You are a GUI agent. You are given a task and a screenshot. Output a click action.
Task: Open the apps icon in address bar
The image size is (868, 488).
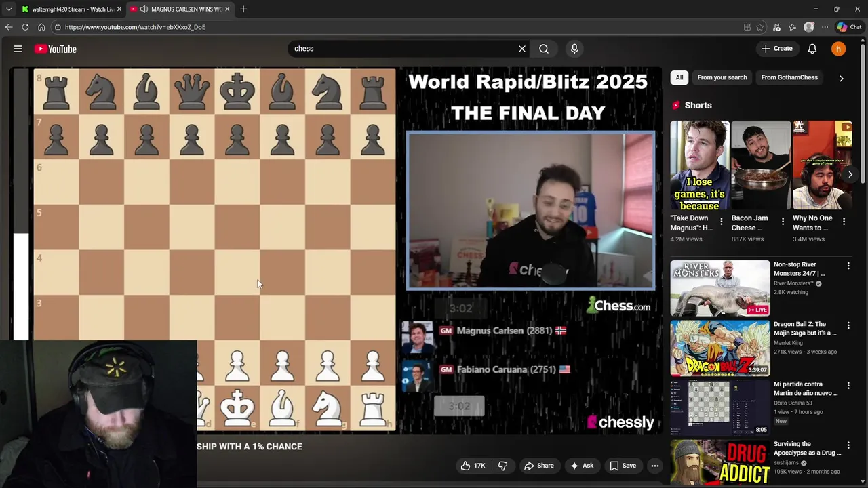(x=747, y=27)
